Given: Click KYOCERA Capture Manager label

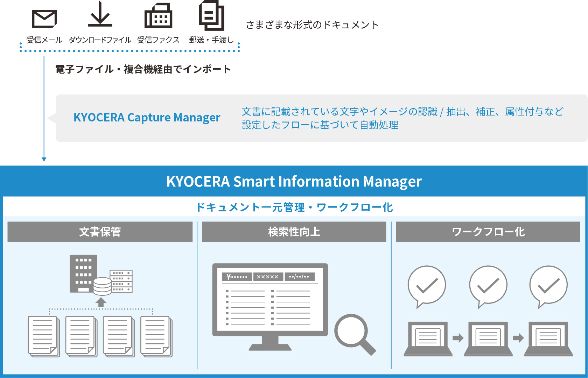Looking at the screenshot, I should (x=147, y=118).
